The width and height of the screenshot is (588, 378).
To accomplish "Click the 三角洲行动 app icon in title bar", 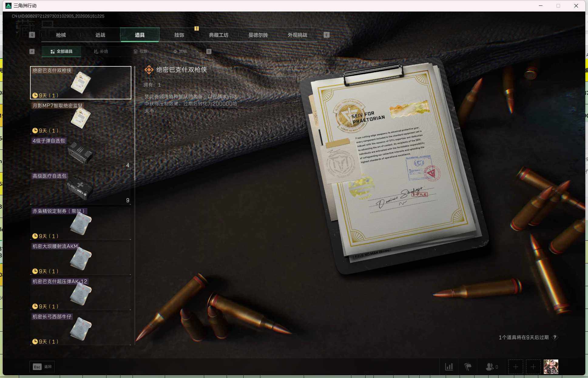I will 8,6.
